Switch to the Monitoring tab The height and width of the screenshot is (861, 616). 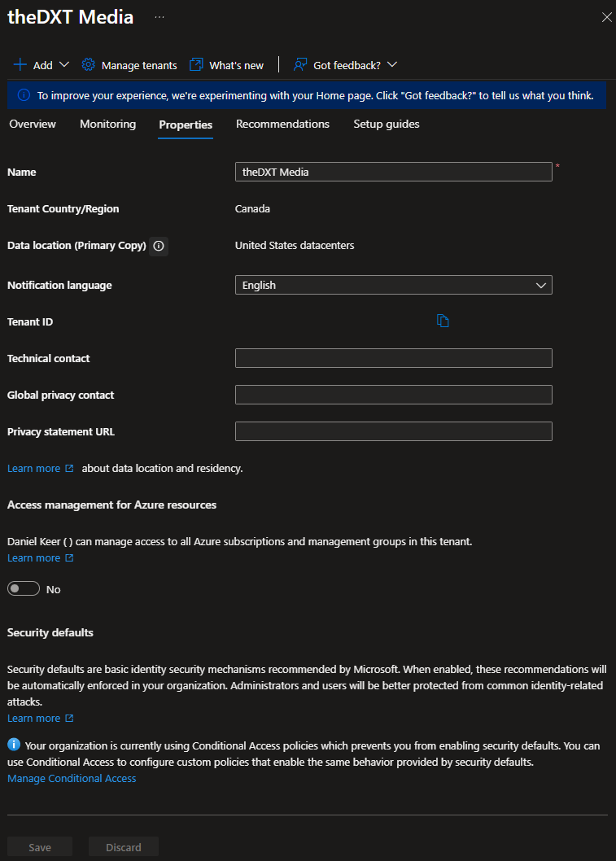[x=107, y=124]
